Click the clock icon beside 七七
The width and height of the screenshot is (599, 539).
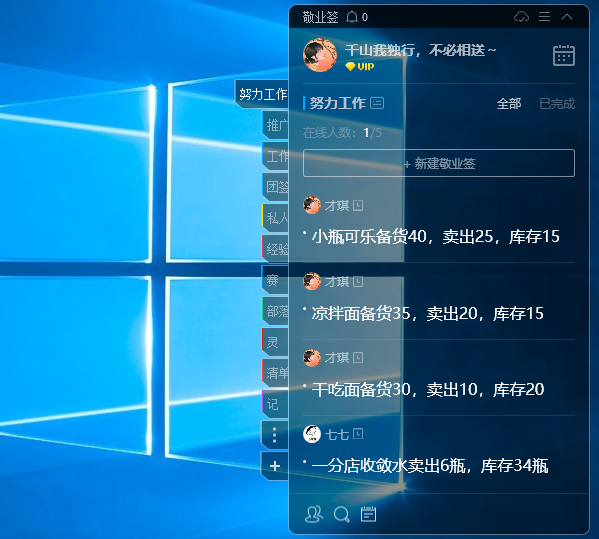(358, 434)
